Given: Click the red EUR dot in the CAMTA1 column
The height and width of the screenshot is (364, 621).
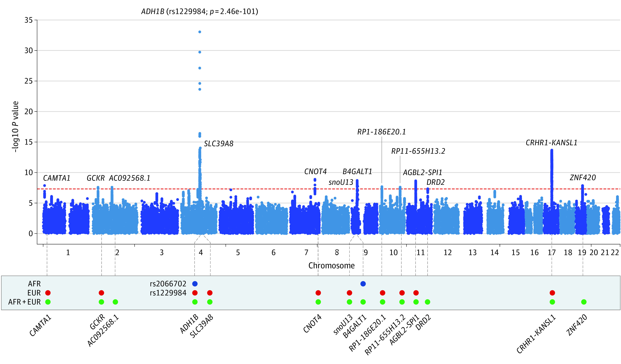Looking at the screenshot, I should (x=48, y=293).
